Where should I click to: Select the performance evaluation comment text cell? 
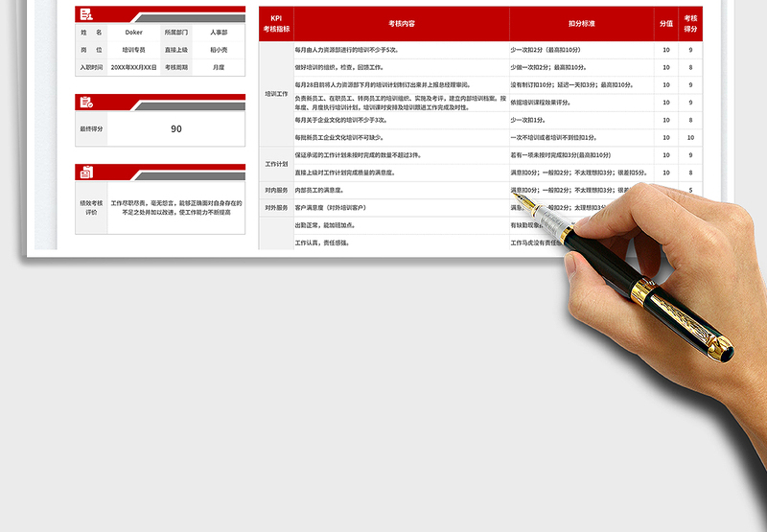click(176, 208)
